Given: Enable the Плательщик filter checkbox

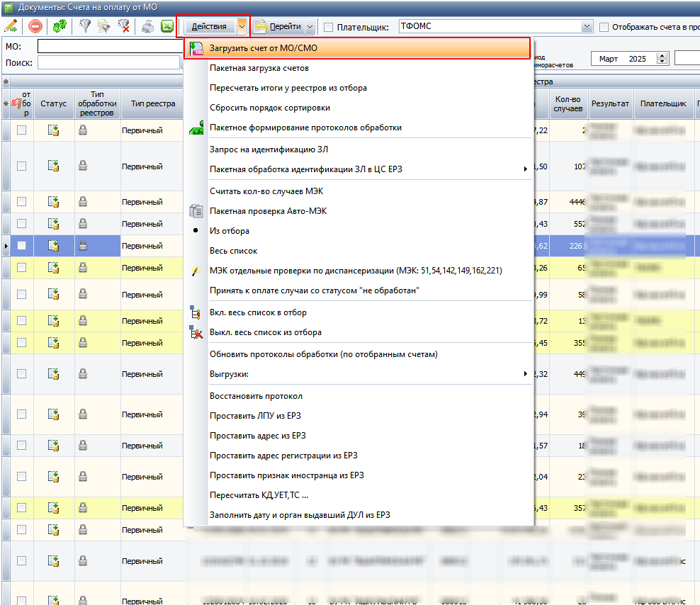Looking at the screenshot, I should (329, 27).
